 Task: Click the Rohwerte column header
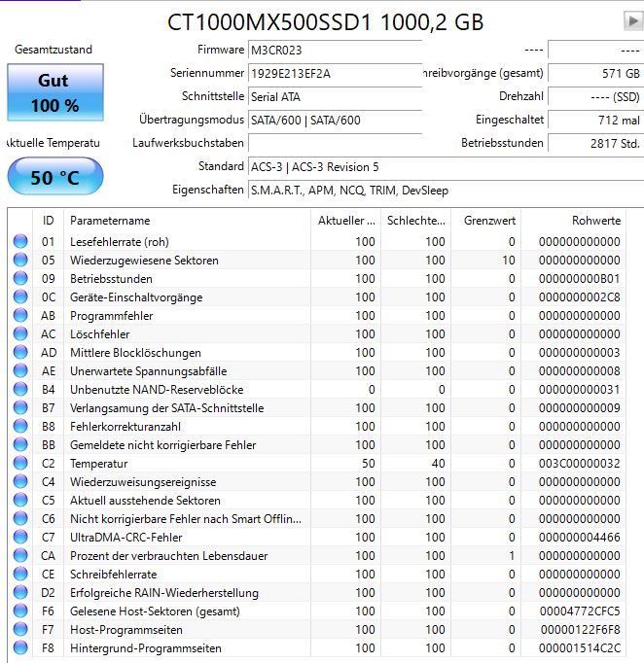pos(574,221)
